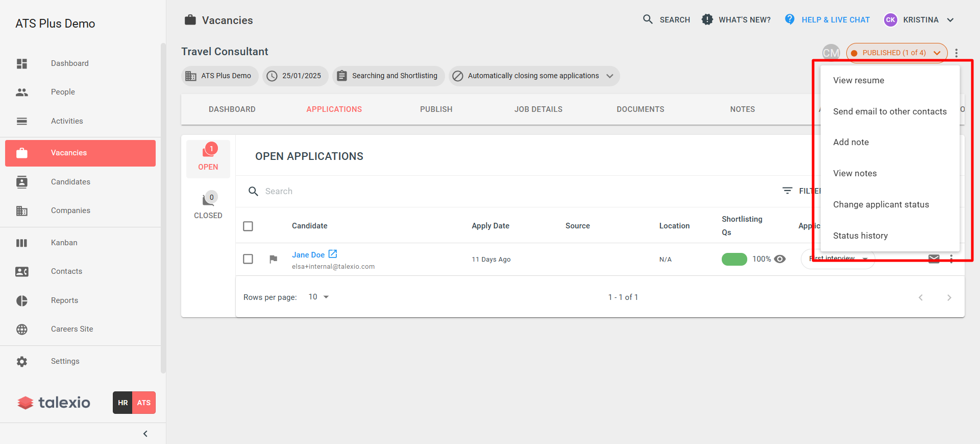This screenshot has height=444, width=980.
Task: Click the search magnifier icon in header
Action: [648, 19]
